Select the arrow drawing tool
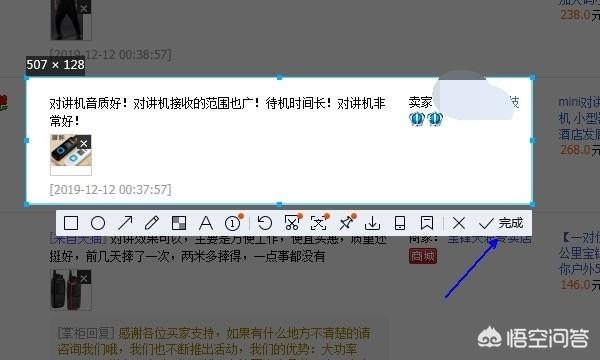 pyautogui.click(x=125, y=223)
